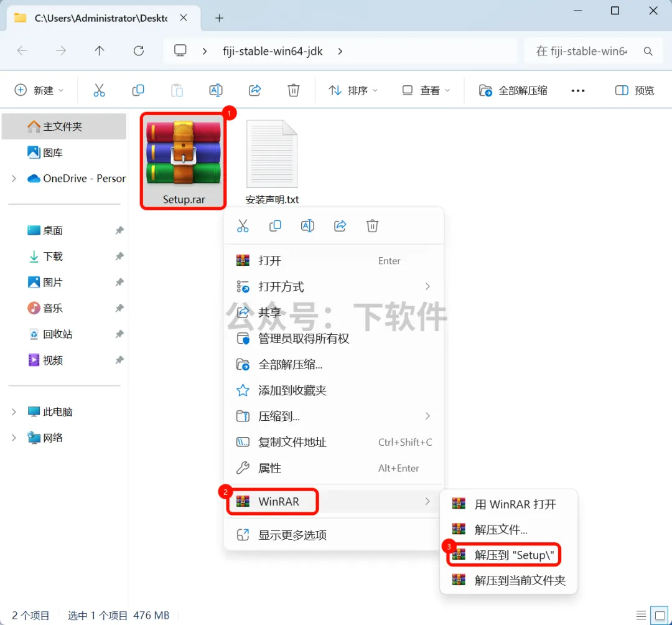Choose 用 WinRAR 打开 in the submenu
This screenshot has height=625, width=672.
[509, 504]
